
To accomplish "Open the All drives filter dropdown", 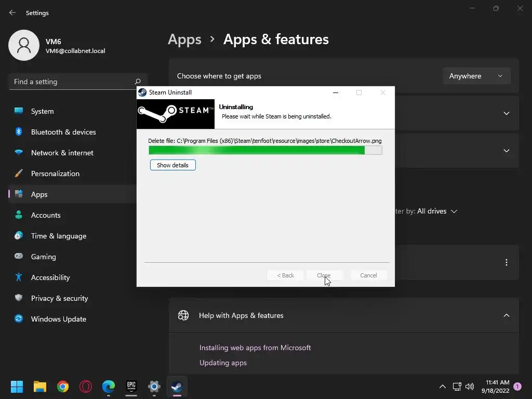I will point(437,211).
